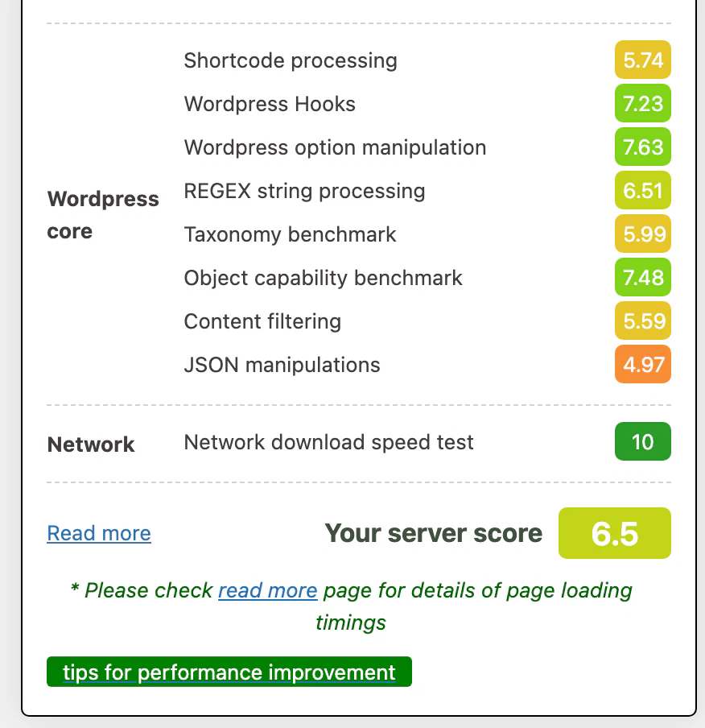
Task: Click the 6.5 server score badge
Action: pos(615,533)
